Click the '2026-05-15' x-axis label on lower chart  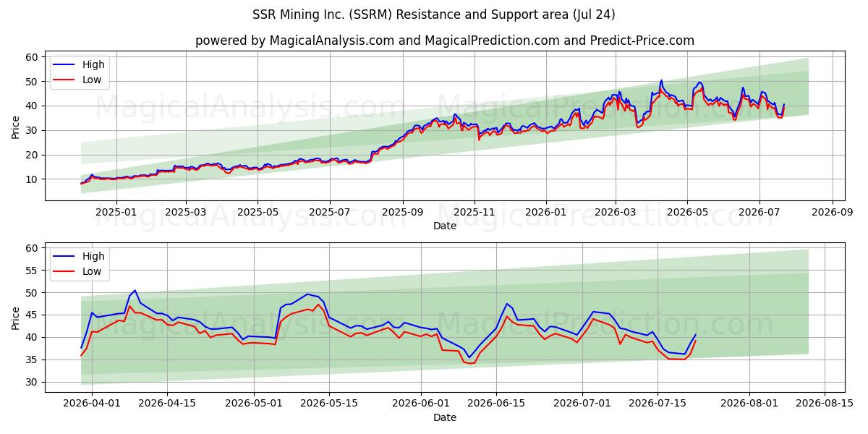tap(329, 404)
